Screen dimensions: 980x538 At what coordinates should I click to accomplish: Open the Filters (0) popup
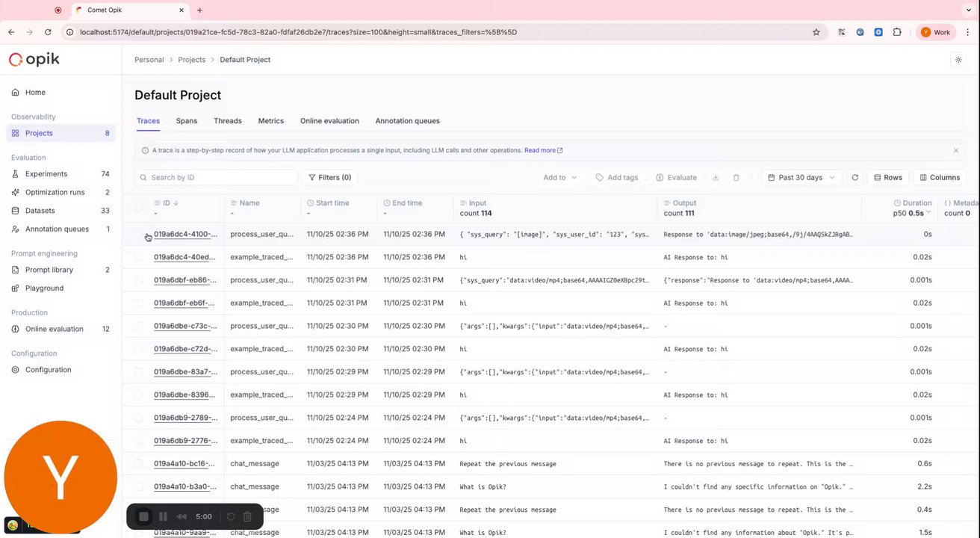click(x=329, y=178)
